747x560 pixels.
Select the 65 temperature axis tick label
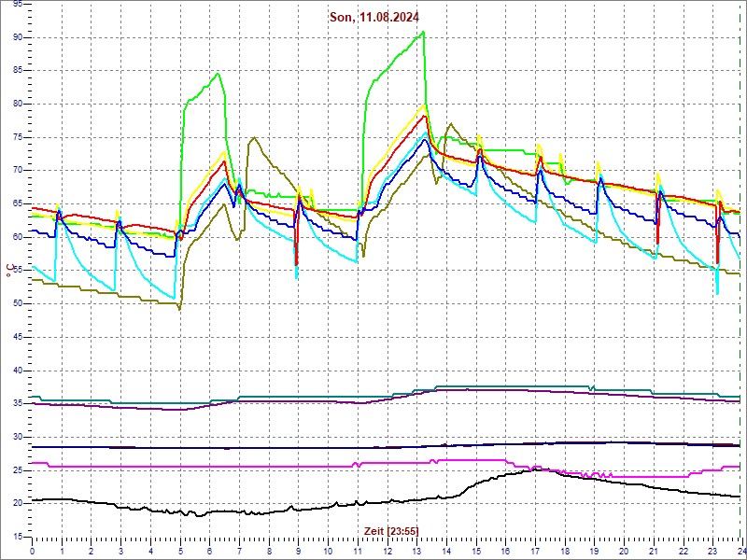click(17, 203)
